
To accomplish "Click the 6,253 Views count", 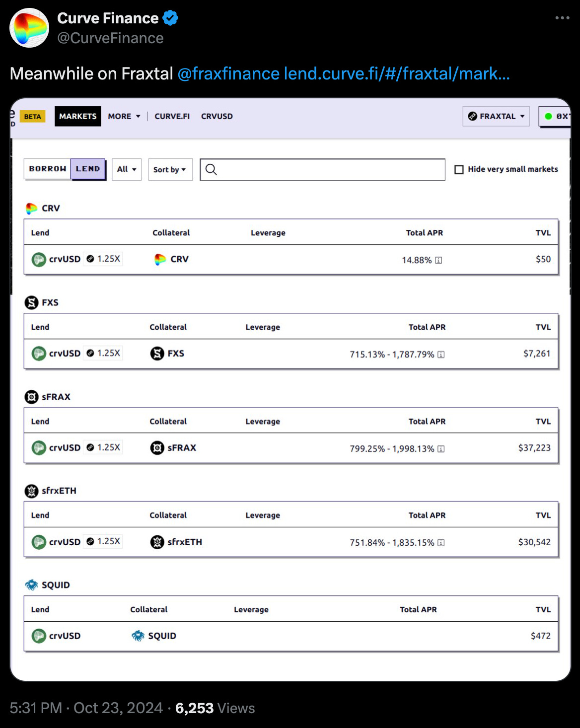I will click(215, 708).
